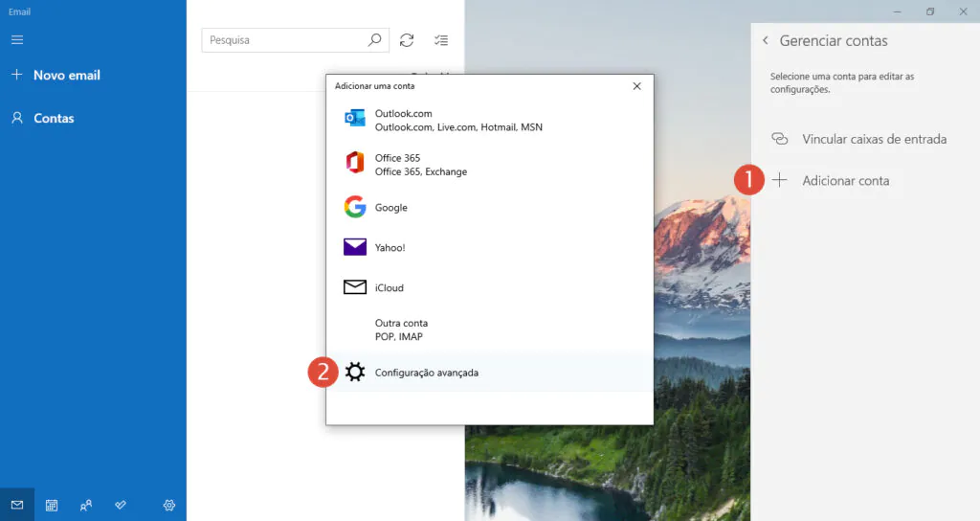This screenshot has height=521, width=980.
Task: Select the Yahoo! account option
Action: pos(489,248)
